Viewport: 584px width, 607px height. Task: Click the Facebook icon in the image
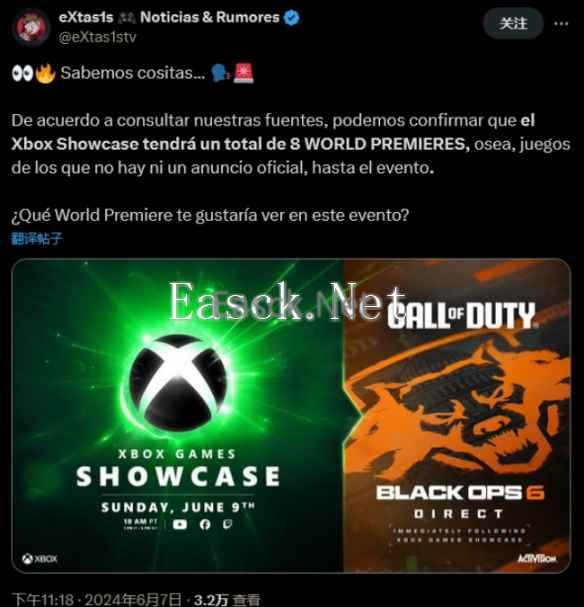[205, 524]
